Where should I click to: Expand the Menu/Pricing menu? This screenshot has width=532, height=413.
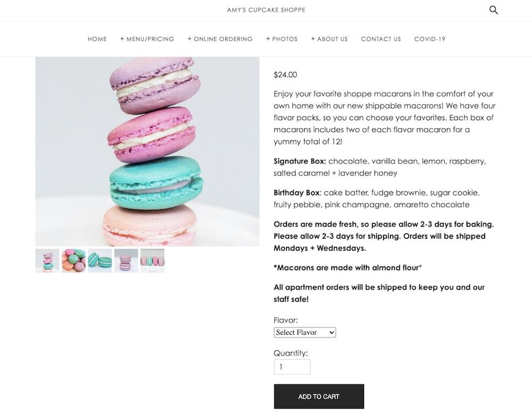click(x=147, y=39)
